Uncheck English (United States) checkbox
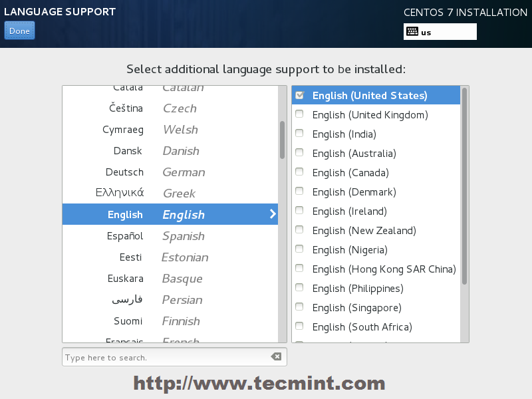Screen dimensions: 532x399 [x=299, y=95]
